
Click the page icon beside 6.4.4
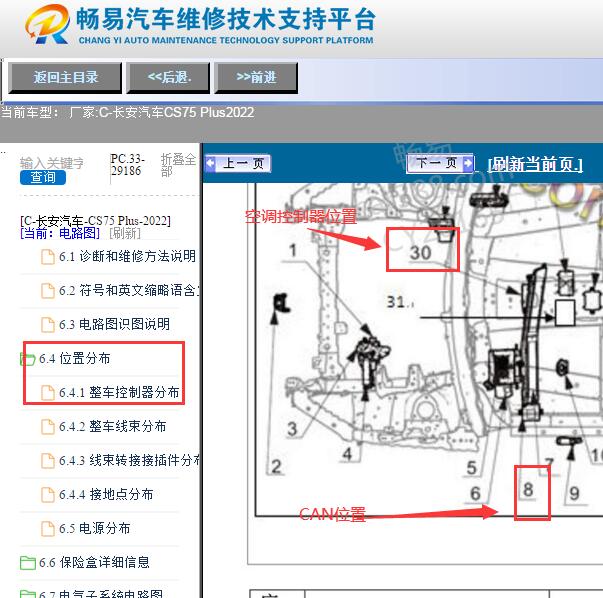tap(48, 495)
